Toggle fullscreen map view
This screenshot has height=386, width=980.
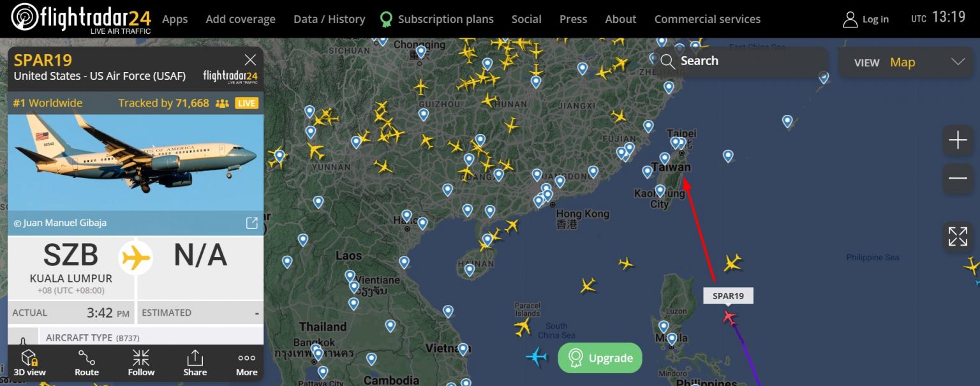(958, 237)
